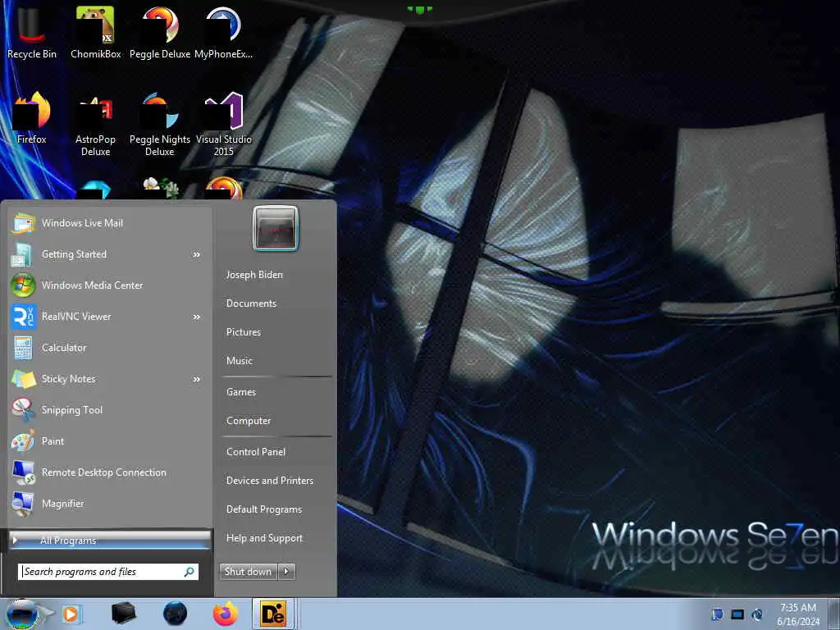
Task: Click the monitor icon in system tray
Action: [737, 614]
